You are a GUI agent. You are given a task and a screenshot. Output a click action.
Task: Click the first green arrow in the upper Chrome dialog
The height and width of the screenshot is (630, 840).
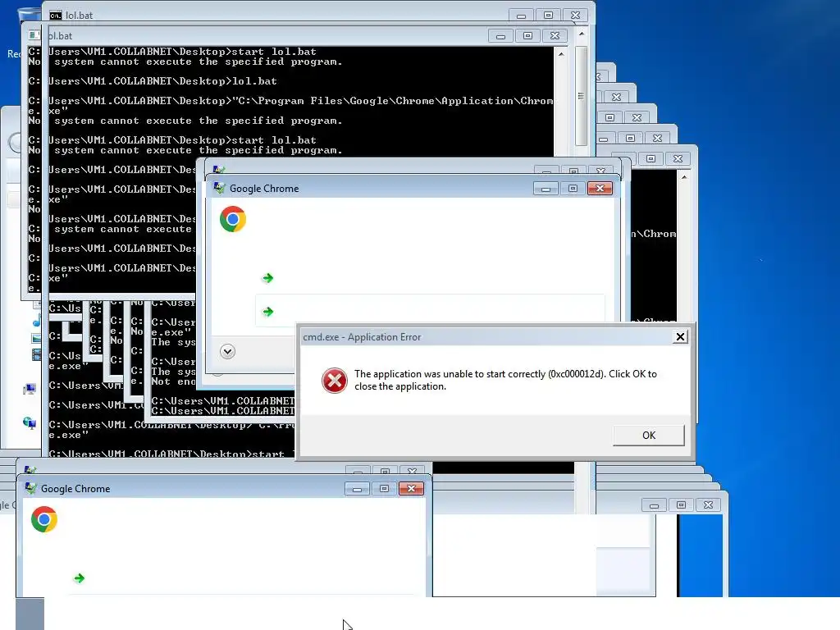point(268,278)
